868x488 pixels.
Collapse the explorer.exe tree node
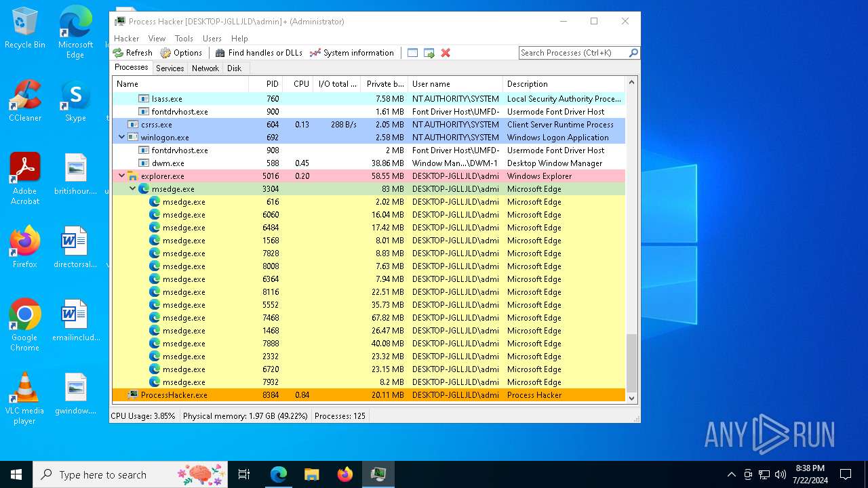121,176
